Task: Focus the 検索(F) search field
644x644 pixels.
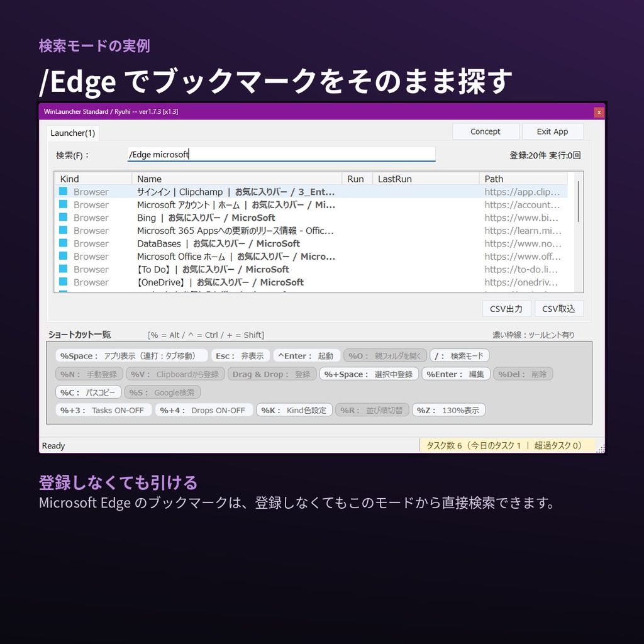Action: 281,155
